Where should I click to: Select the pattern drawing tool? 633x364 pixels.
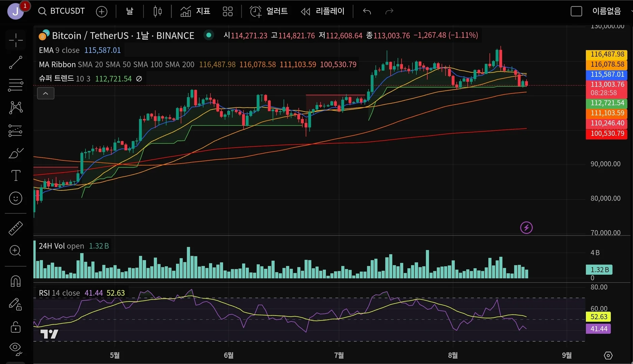point(16,108)
